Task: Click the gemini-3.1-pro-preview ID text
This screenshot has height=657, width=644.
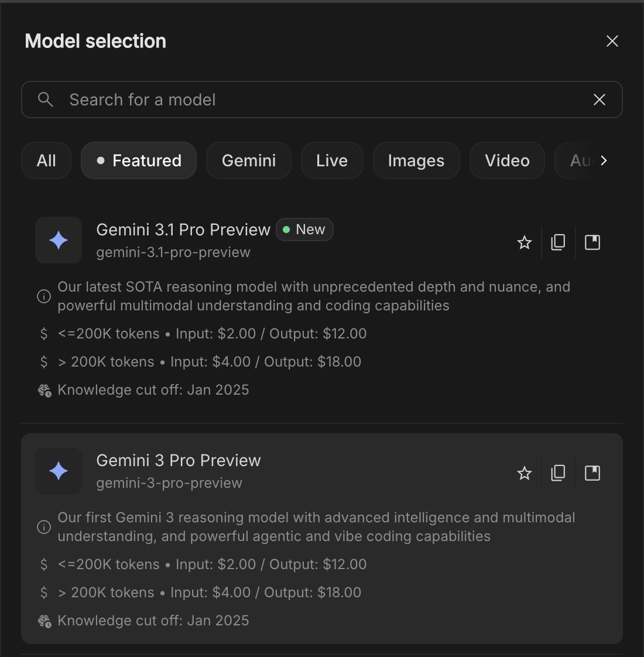Action: coord(173,252)
